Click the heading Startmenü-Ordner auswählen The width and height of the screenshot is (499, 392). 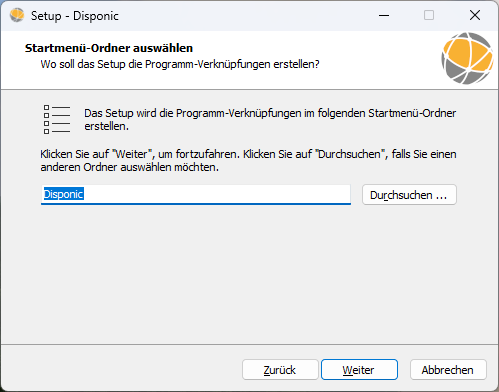click(x=109, y=48)
